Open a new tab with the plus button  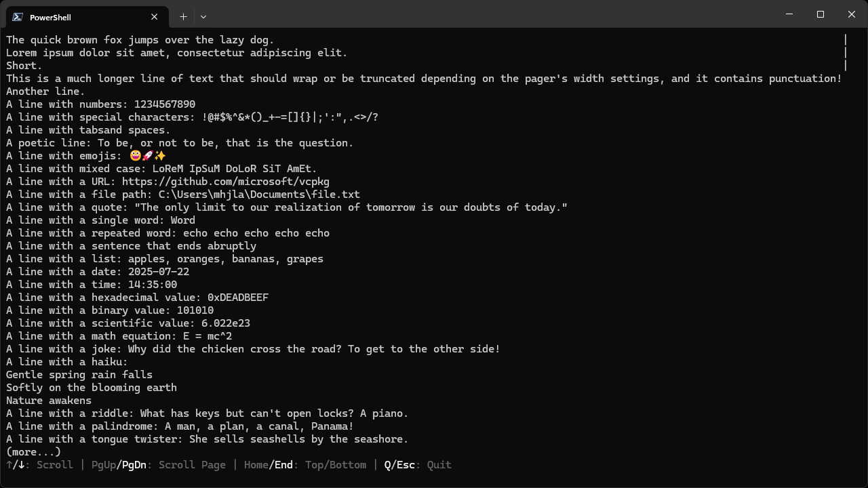pyautogui.click(x=183, y=17)
